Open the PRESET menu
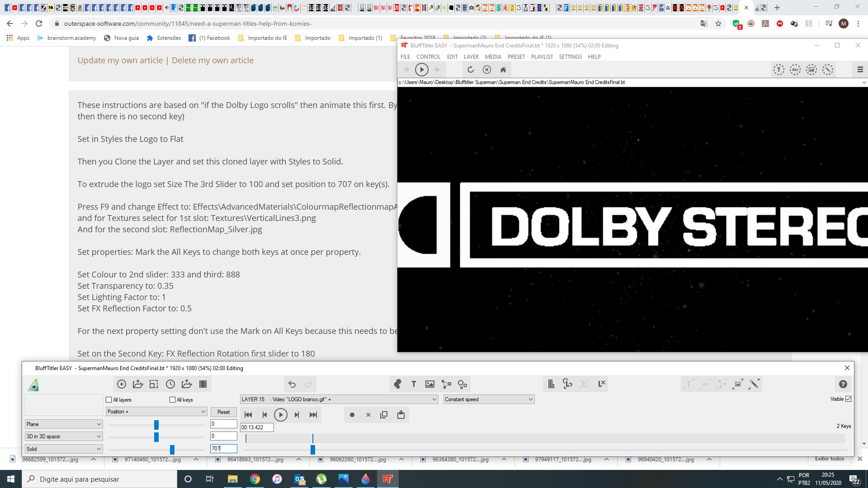868x488 pixels. click(516, 57)
